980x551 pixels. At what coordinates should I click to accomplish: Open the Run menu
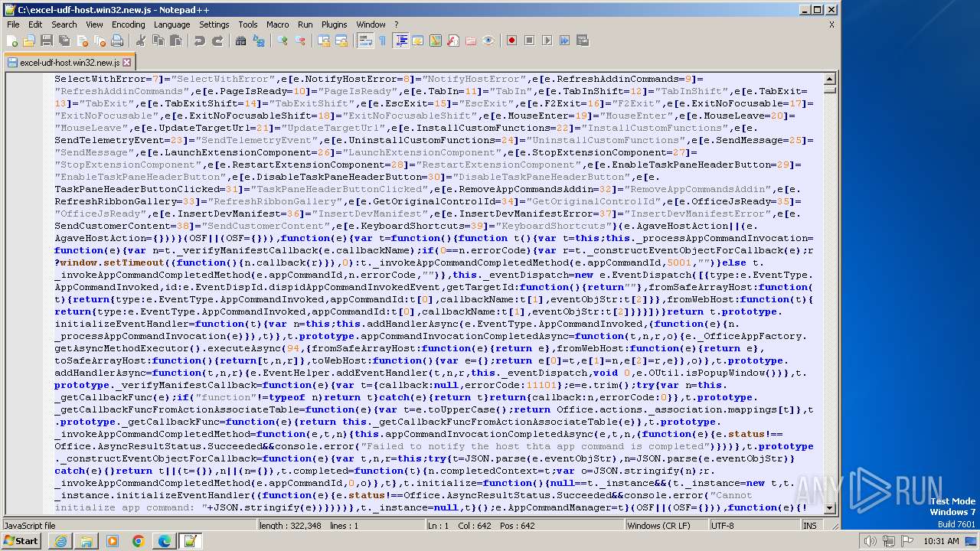305,24
